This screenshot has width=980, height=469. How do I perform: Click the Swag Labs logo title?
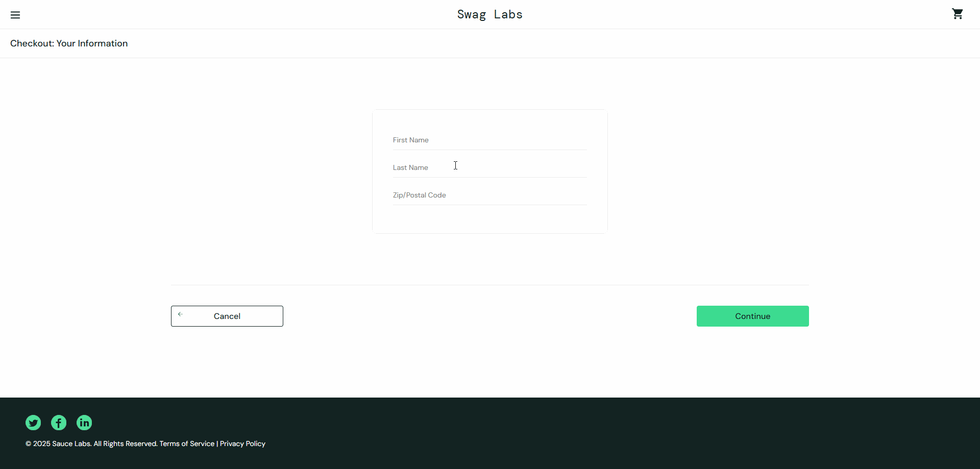click(x=490, y=14)
